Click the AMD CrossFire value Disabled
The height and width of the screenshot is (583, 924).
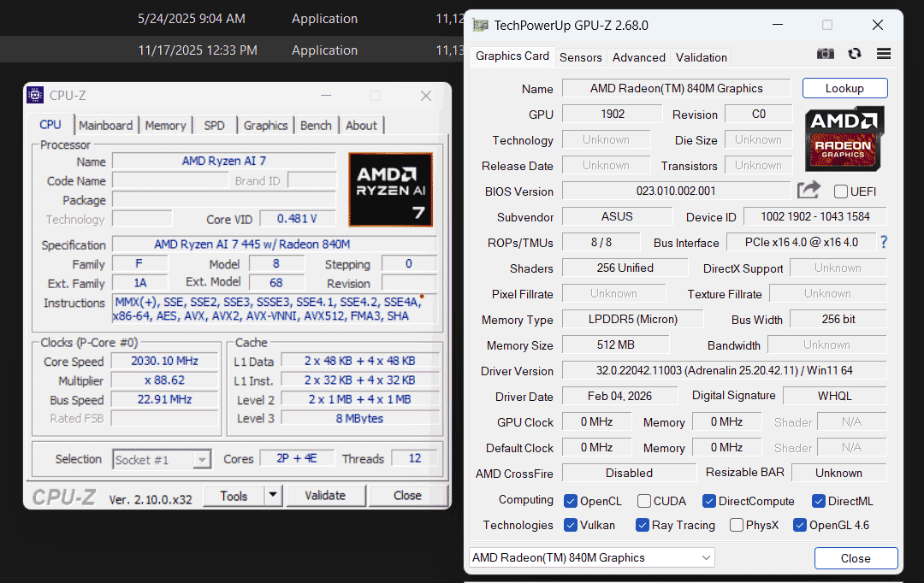[629, 473]
